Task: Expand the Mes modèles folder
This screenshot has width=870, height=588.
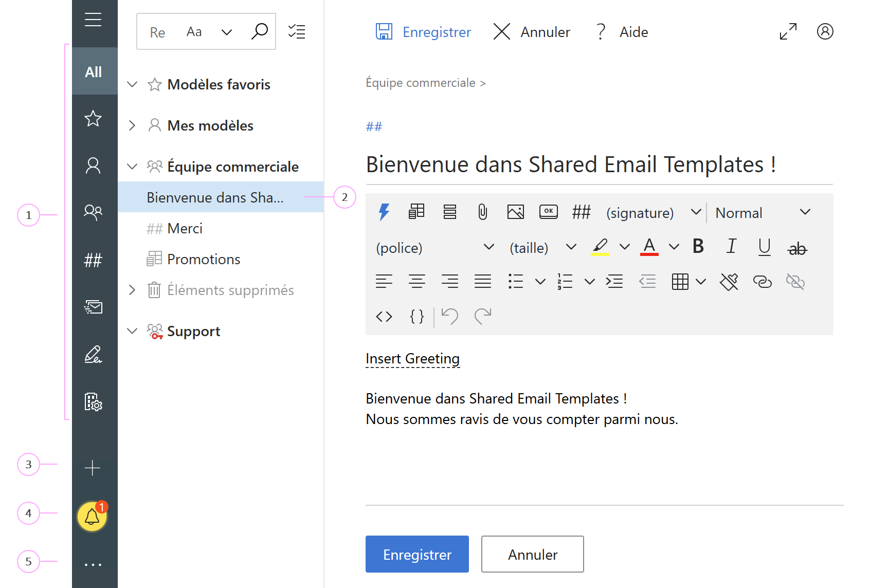Action: click(132, 125)
